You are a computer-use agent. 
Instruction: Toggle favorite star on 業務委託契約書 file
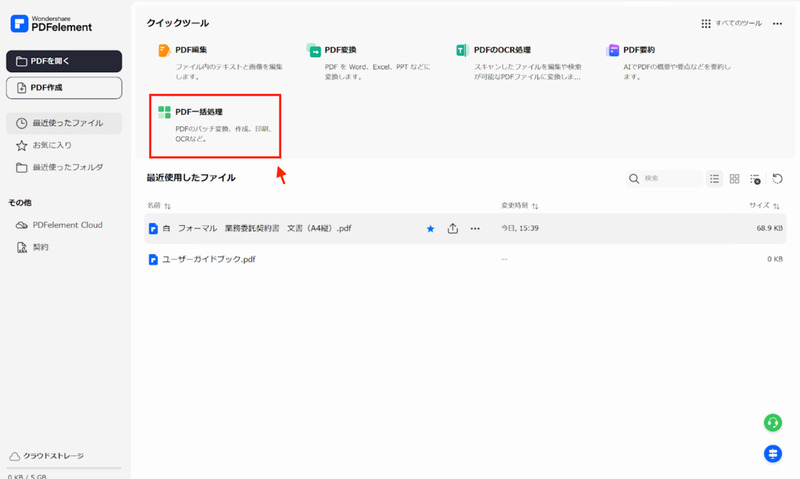tap(430, 229)
